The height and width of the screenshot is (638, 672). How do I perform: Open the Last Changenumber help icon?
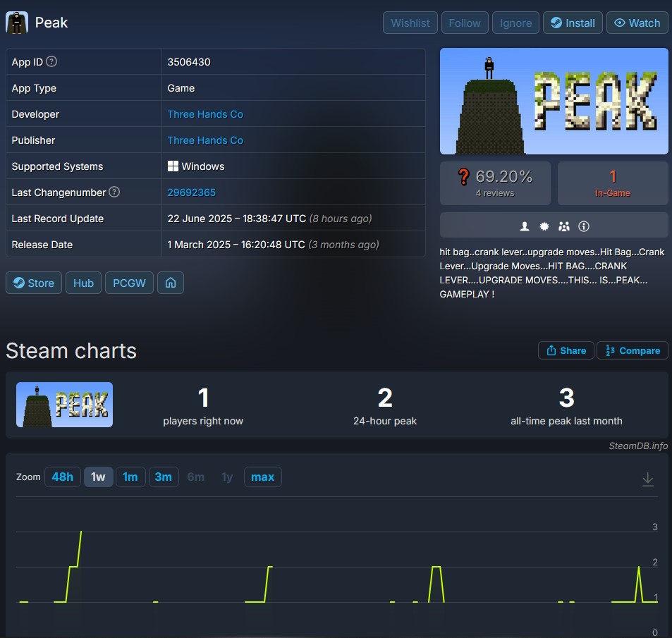click(114, 192)
